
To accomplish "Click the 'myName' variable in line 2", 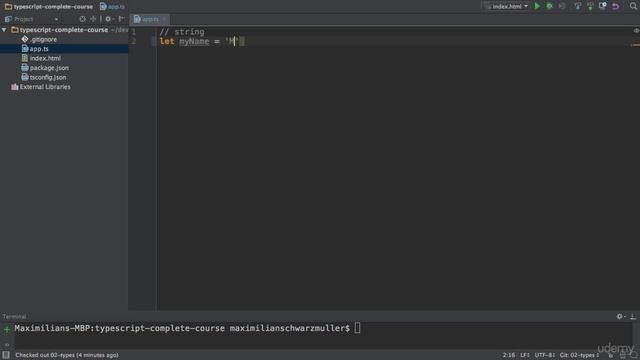I will point(194,41).
